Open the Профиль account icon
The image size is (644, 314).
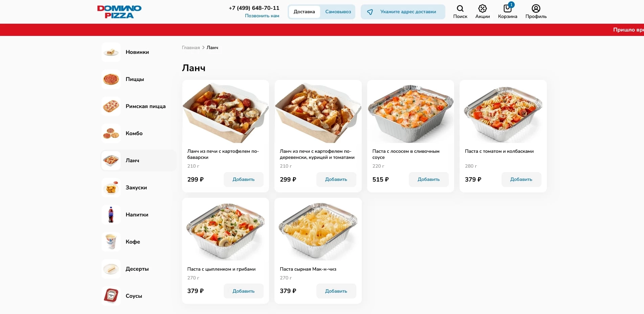tap(536, 9)
